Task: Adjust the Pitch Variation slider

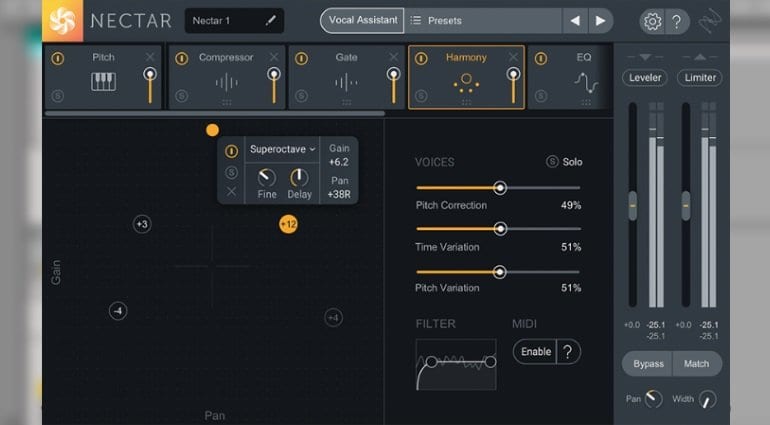Action: tap(499, 272)
